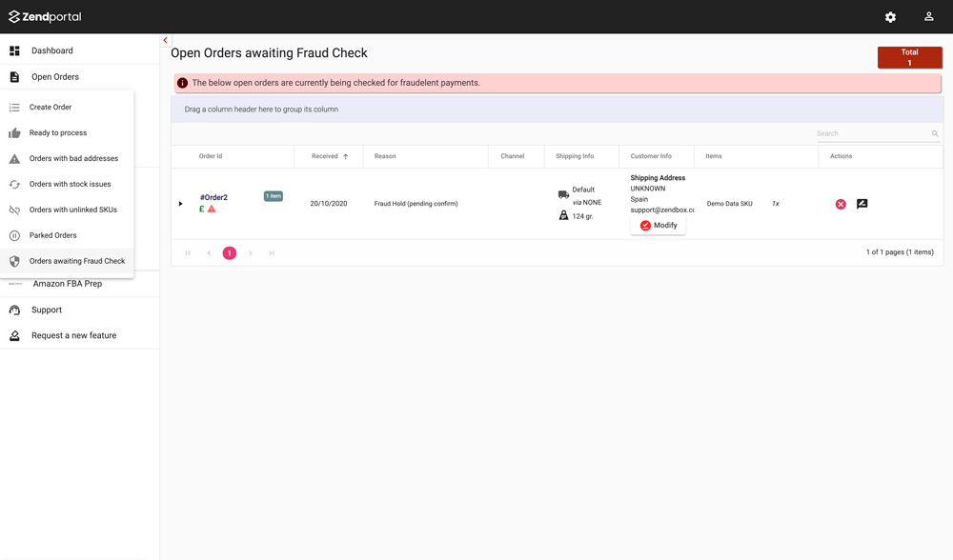The image size is (953, 560).
Task: Expand the #Order2 row details
Action: (x=180, y=204)
